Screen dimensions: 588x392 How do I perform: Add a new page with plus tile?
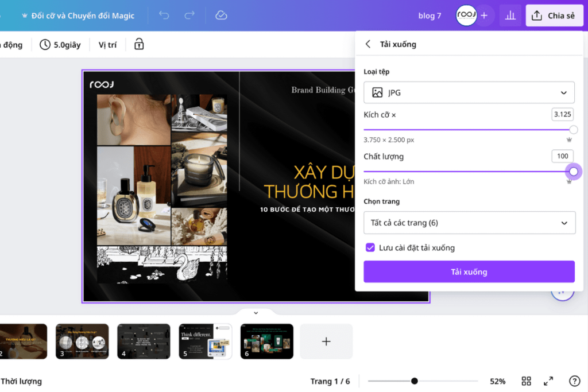coord(326,341)
